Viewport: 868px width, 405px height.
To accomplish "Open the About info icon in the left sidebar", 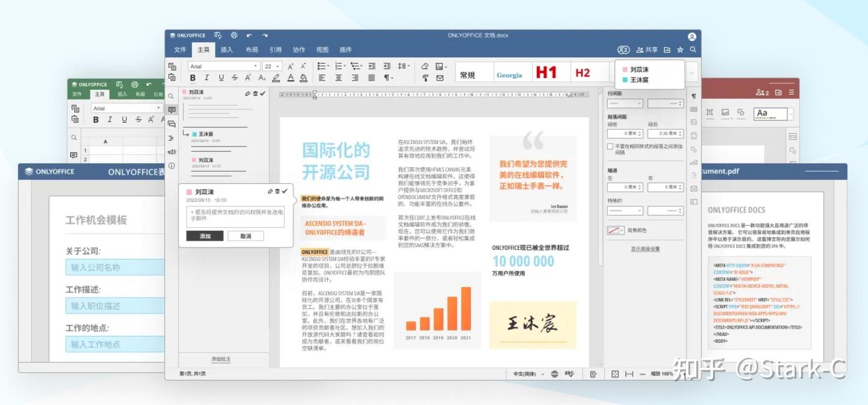I will (172, 166).
